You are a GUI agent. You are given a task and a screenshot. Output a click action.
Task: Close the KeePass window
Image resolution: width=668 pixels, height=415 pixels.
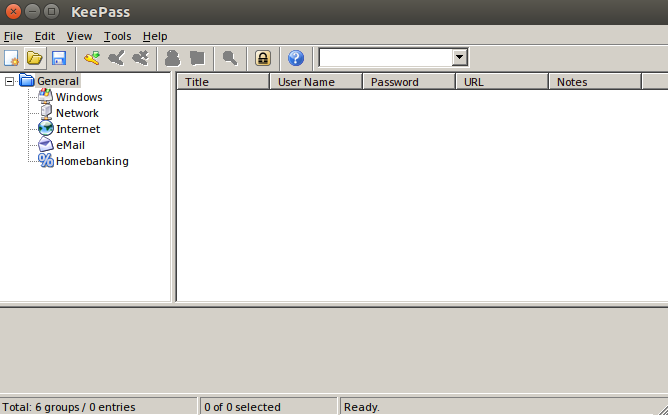[13, 12]
